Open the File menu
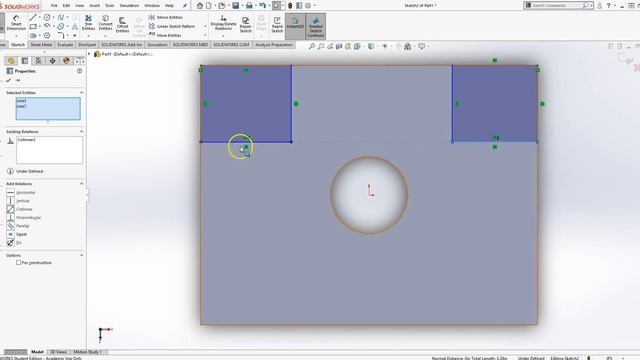The width and height of the screenshot is (640, 360). click(54, 6)
